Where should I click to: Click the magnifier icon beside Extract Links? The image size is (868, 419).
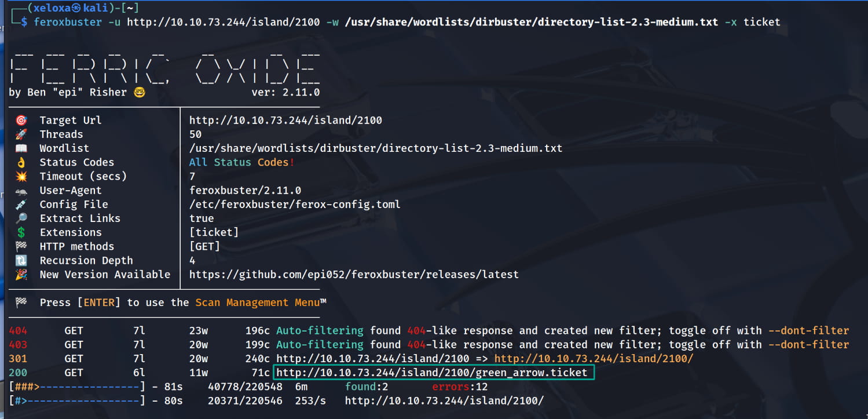pos(21,218)
